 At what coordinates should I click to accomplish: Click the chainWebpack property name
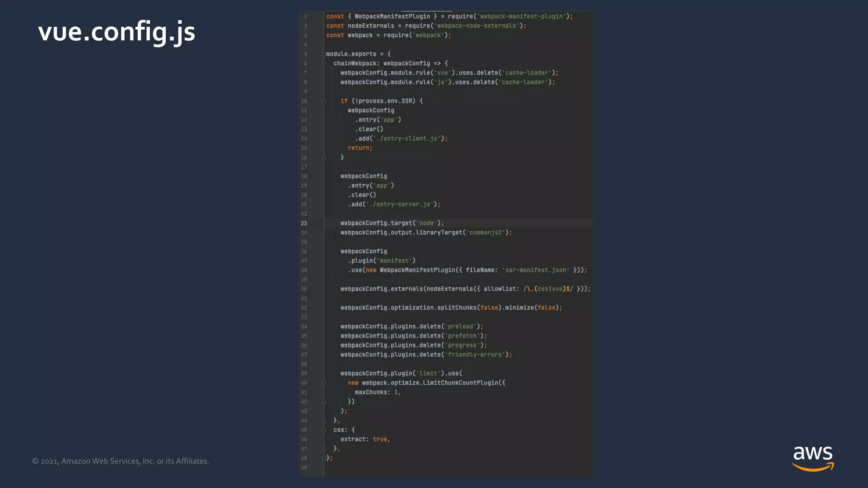tap(354, 64)
